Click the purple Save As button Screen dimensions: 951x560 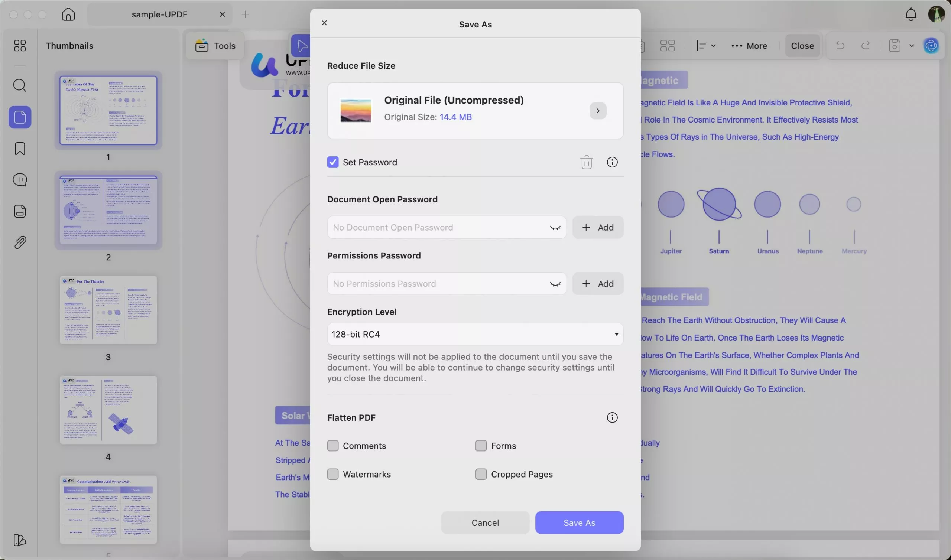[x=579, y=522]
